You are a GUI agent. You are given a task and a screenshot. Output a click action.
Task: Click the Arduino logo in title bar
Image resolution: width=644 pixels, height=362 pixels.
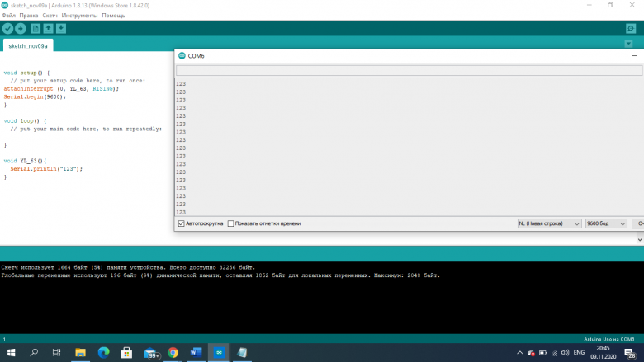[x=5, y=5]
